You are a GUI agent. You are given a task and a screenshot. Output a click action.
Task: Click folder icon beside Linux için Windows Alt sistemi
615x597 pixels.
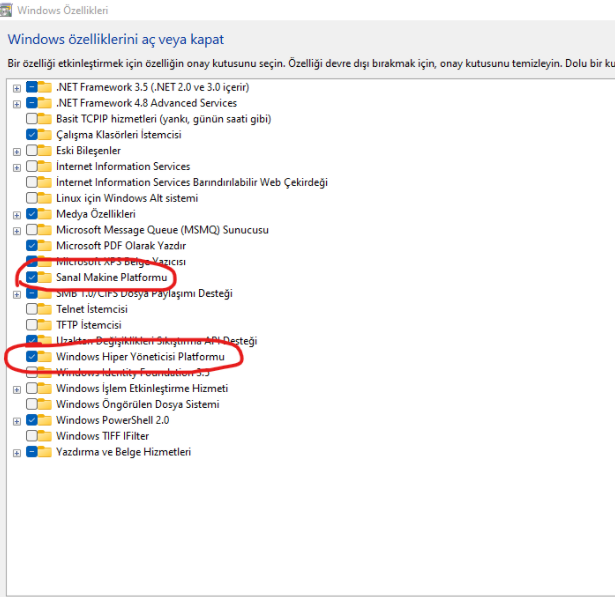pyautogui.click(x=45, y=198)
